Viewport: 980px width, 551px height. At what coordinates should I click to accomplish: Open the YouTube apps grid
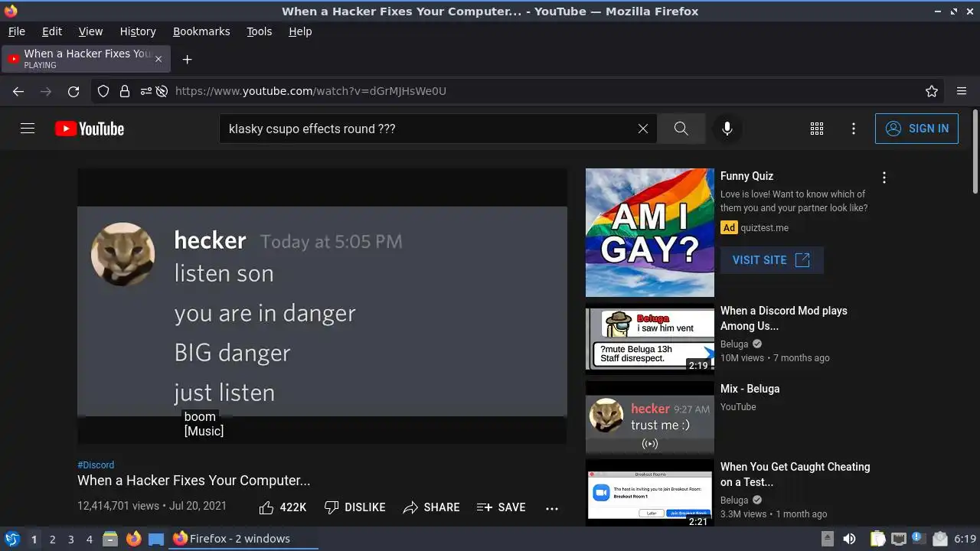pyautogui.click(x=817, y=129)
